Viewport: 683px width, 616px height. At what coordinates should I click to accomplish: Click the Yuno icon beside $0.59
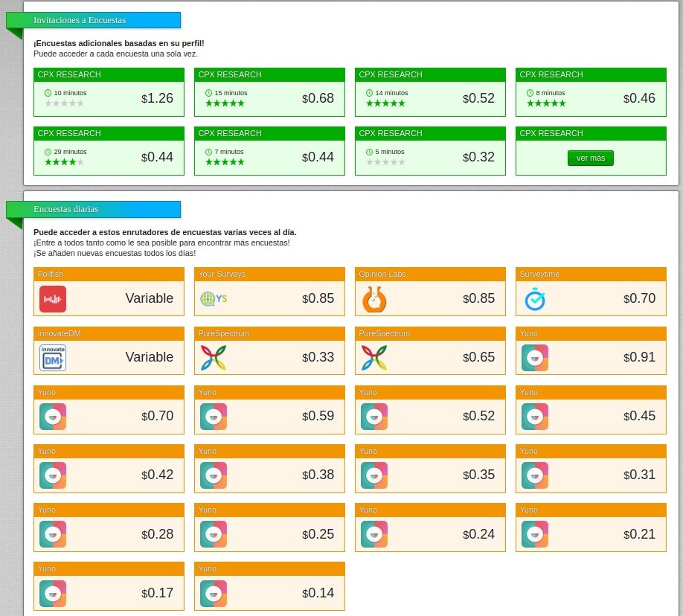pyautogui.click(x=214, y=417)
